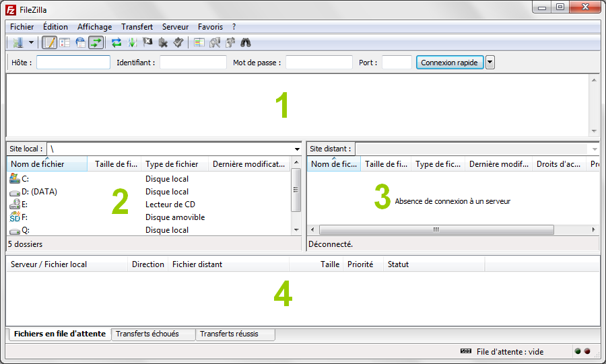Open the Serveur menu

tap(175, 27)
